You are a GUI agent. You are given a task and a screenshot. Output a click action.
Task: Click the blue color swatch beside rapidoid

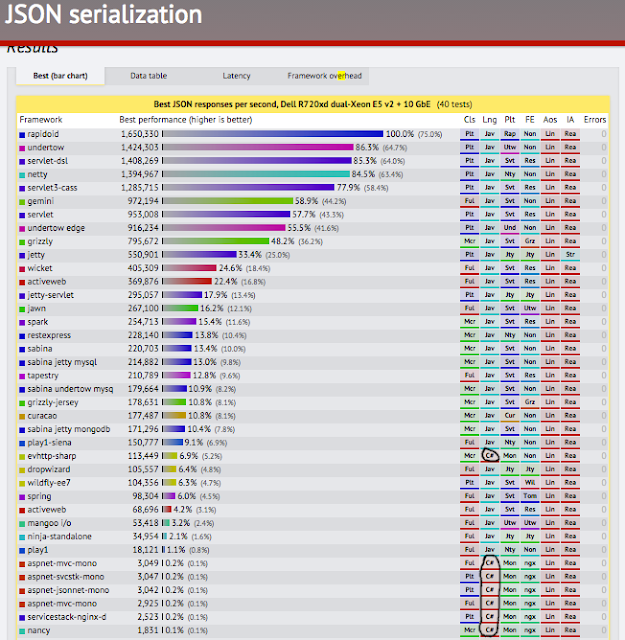(x=22, y=134)
